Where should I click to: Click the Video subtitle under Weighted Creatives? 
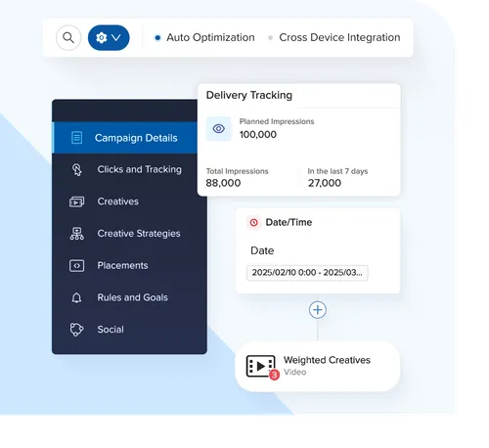(x=294, y=372)
